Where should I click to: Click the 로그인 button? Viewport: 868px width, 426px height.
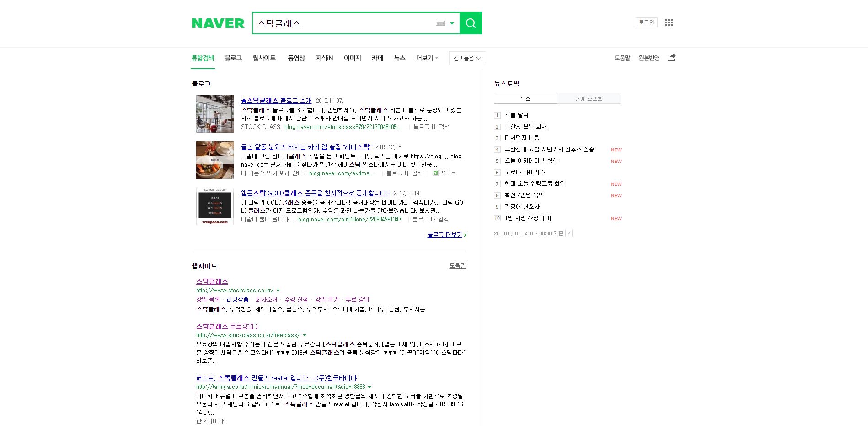pos(646,22)
